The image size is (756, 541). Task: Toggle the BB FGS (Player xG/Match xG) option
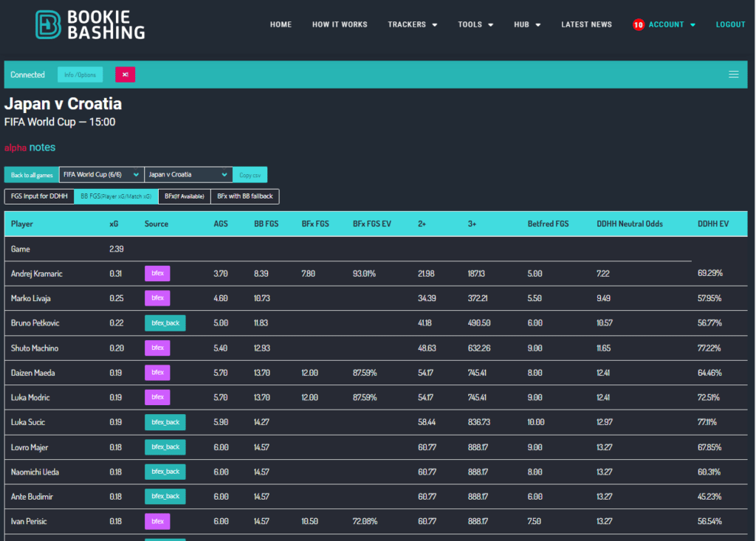pos(117,196)
